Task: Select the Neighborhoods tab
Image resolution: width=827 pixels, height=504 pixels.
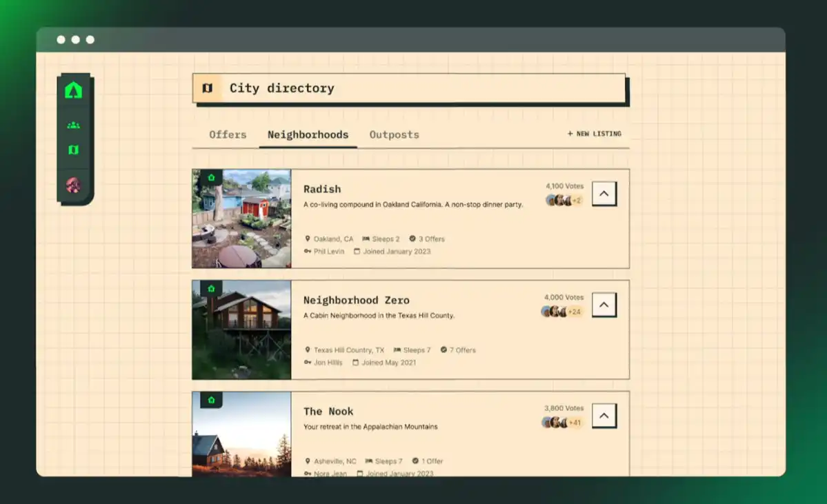Action: pyautogui.click(x=308, y=134)
